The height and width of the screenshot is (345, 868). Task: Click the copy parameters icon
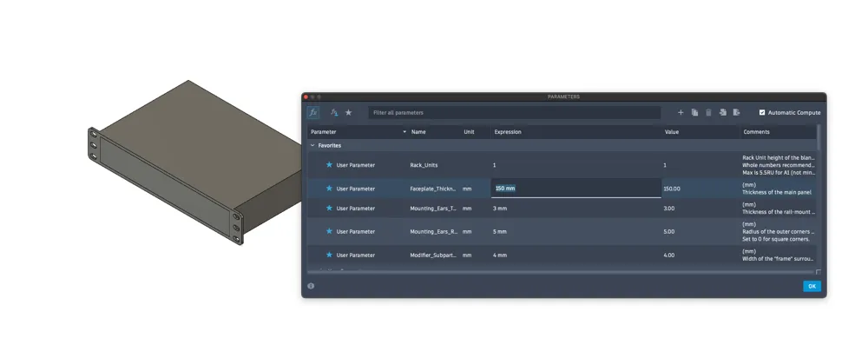694,113
